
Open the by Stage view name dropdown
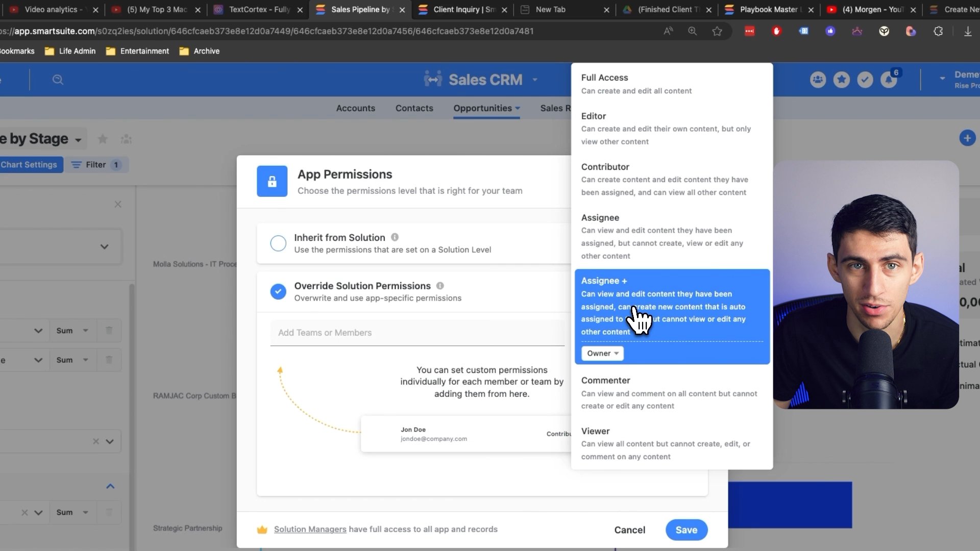(78, 140)
